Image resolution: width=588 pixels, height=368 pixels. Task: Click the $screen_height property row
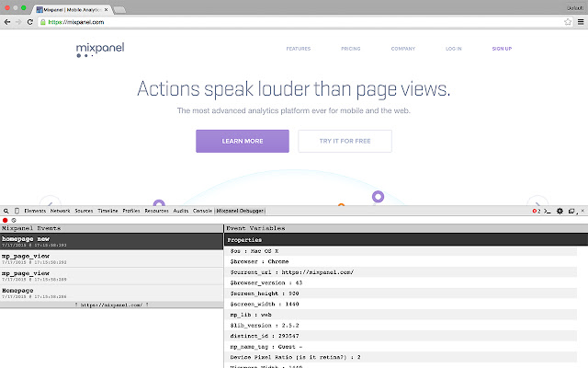pyautogui.click(x=401, y=293)
